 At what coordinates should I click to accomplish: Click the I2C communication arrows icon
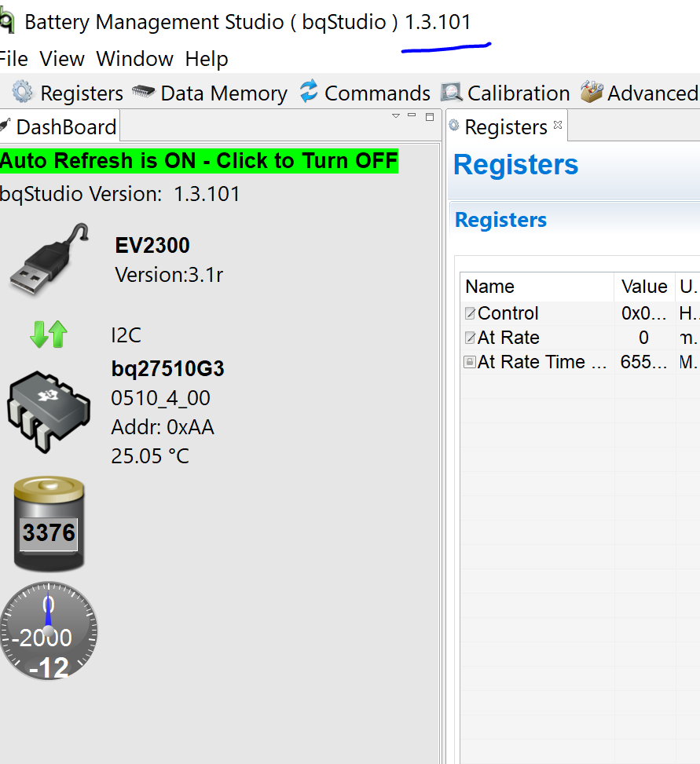(x=48, y=334)
